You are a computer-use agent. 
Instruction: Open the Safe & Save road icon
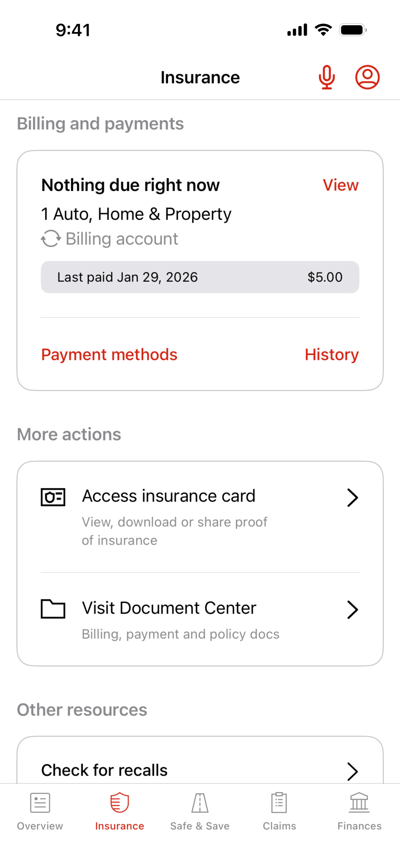click(x=200, y=803)
